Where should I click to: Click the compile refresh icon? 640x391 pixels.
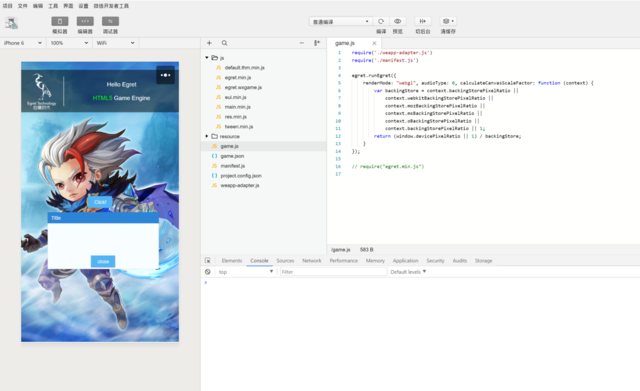[x=381, y=21]
